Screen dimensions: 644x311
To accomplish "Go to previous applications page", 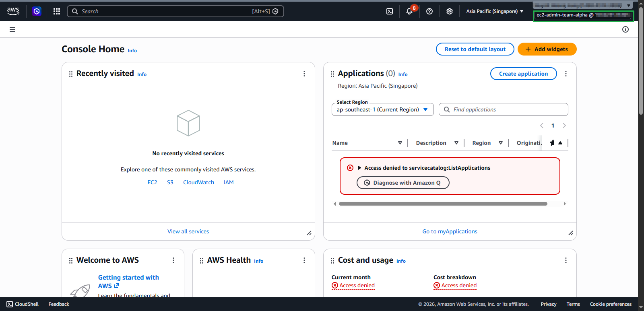I will coord(542,126).
